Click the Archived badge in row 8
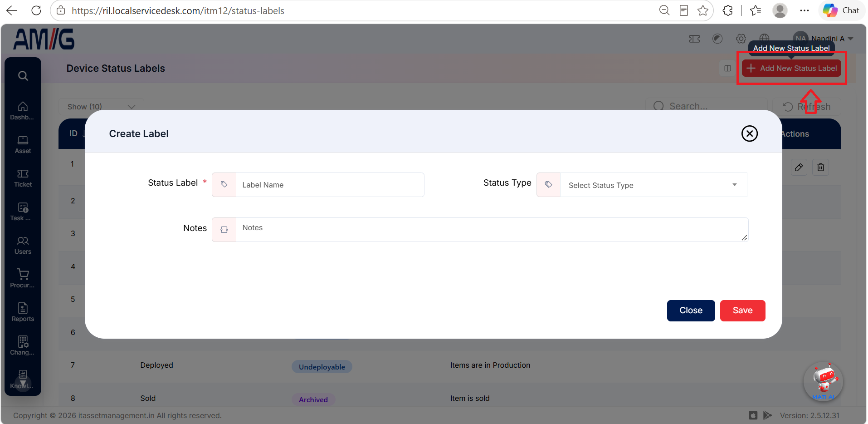 pyautogui.click(x=313, y=399)
